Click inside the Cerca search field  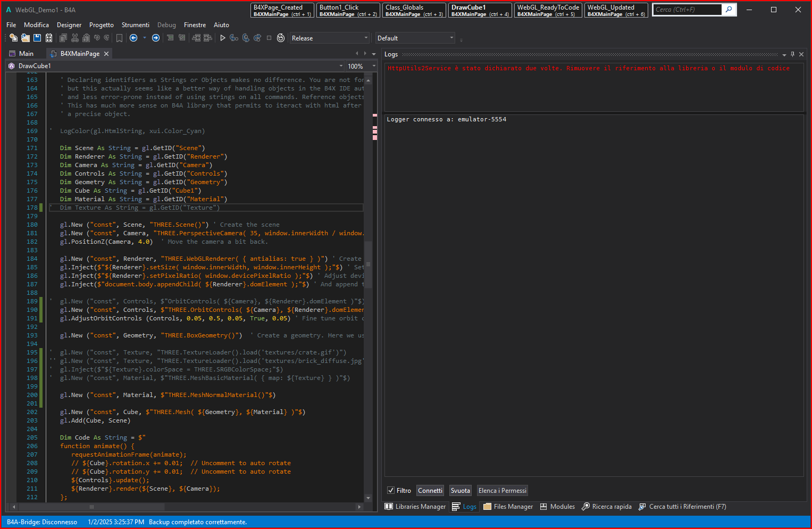coord(687,10)
